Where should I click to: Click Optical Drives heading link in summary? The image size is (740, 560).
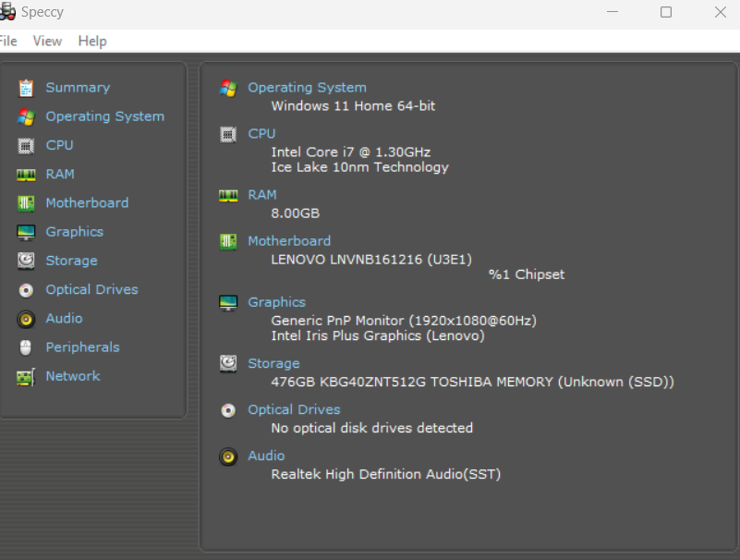tap(294, 409)
